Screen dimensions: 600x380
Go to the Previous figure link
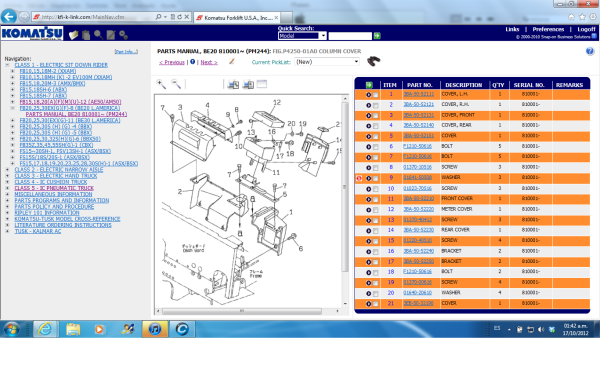coord(172,62)
